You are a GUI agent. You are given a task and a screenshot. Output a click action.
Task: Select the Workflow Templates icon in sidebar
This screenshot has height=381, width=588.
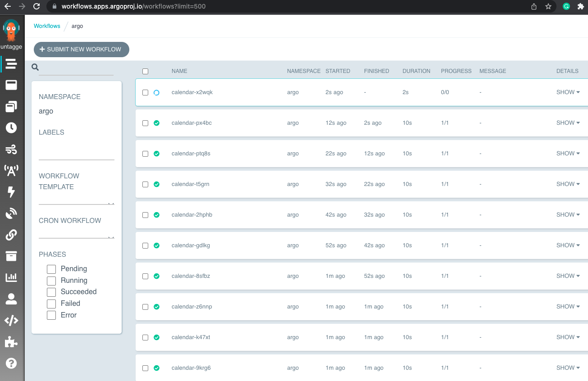(x=11, y=85)
